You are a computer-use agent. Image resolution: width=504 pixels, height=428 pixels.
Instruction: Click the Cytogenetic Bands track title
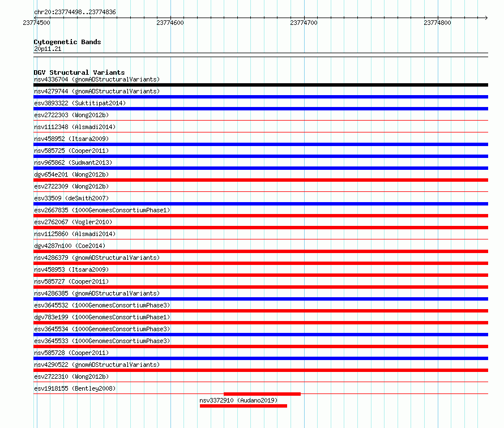click(67, 42)
